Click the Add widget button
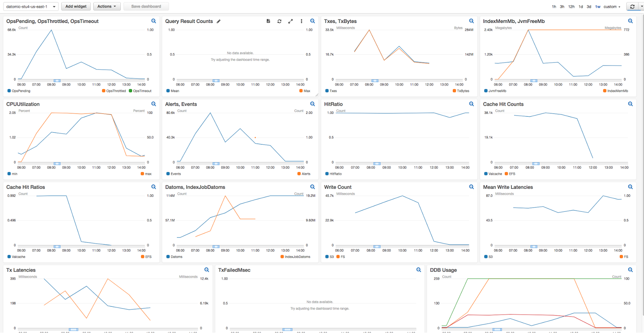Viewport: 644px width, 334px height. pyautogui.click(x=76, y=6)
